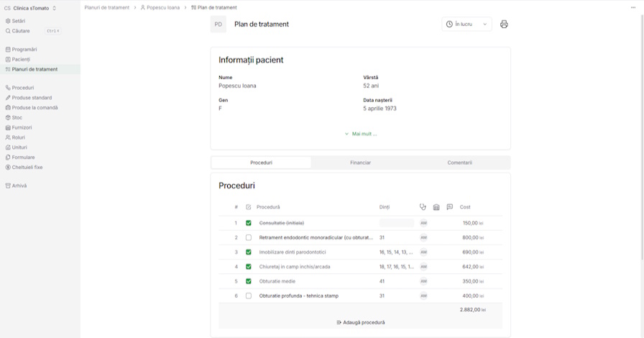
Task: Click the print icon
Action: [504, 24]
